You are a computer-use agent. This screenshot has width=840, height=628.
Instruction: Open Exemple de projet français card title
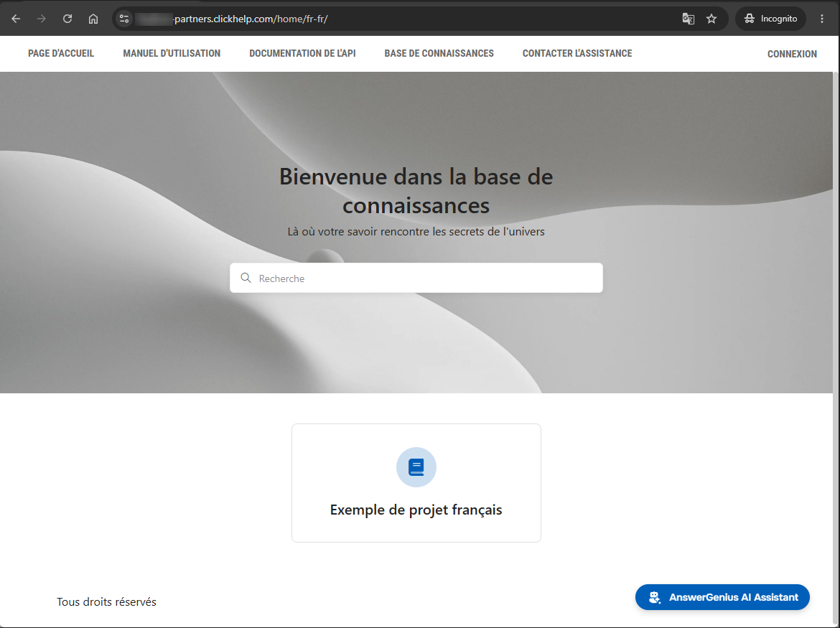point(416,510)
